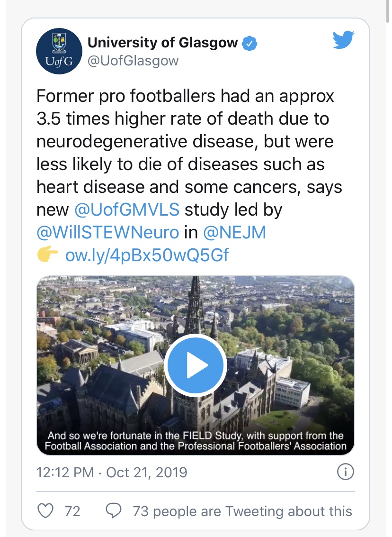Image resolution: width=392 pixels, height=537 pixels.
Task: Click the 72 likes count
Action: click(72, 511)
